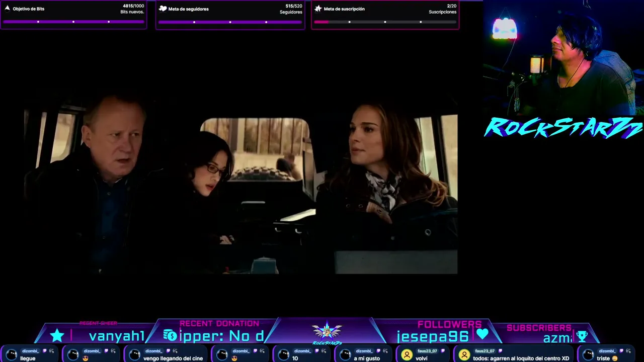Viewport: 644px width, 362px height.
Task: Click the cyan heart beside jesepa96
Action: pyautogui.click(x=482, y=334)
